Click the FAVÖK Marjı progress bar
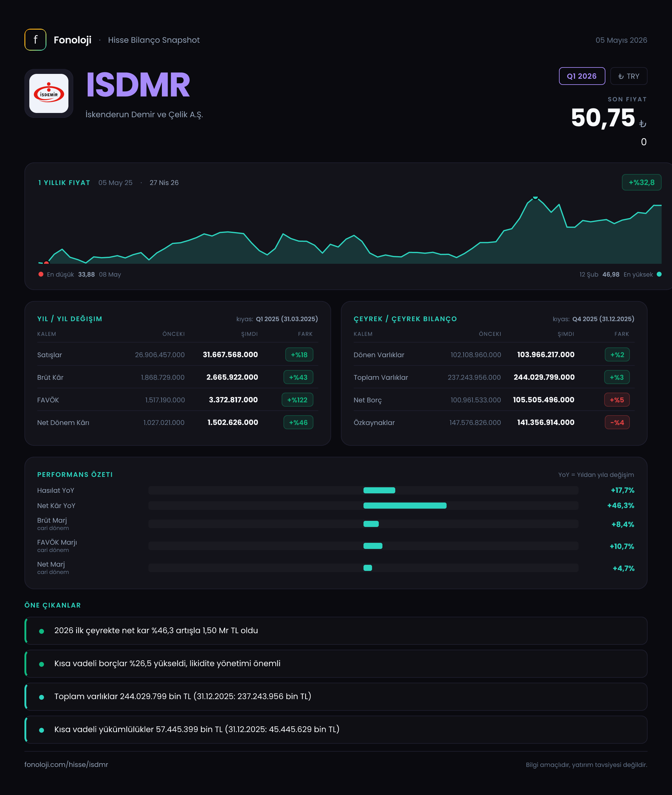 363,546
